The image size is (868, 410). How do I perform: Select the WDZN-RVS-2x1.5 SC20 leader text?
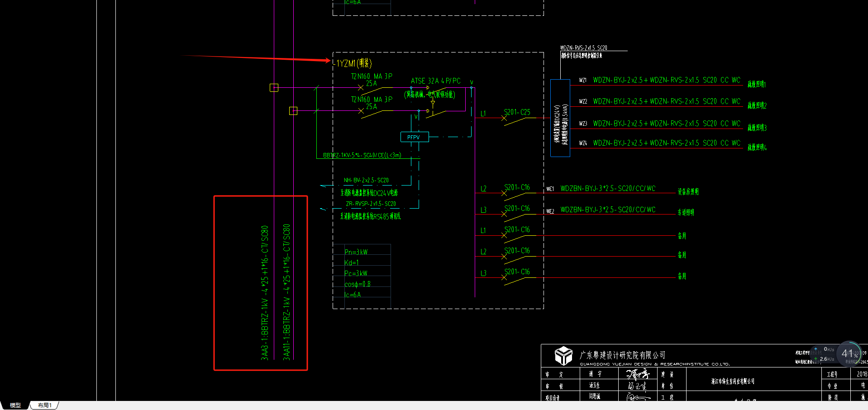tap(583, 48)
